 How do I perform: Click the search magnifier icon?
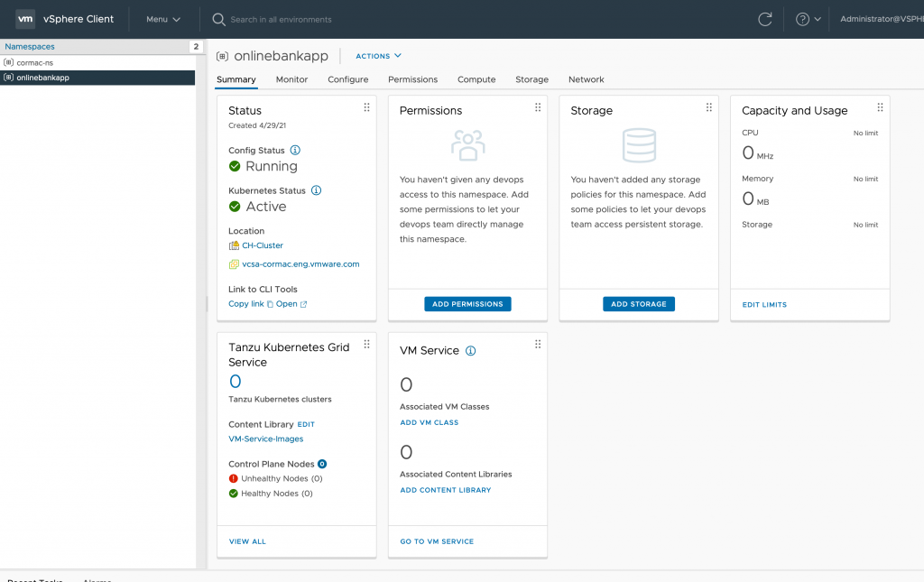[218, 19]
